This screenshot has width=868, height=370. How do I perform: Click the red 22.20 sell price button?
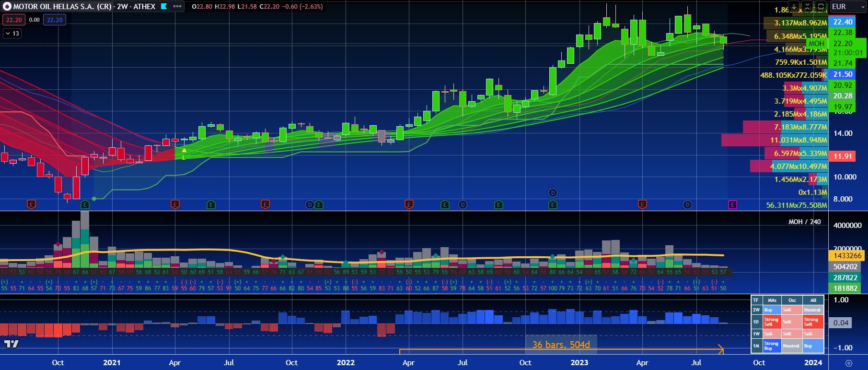14,20
